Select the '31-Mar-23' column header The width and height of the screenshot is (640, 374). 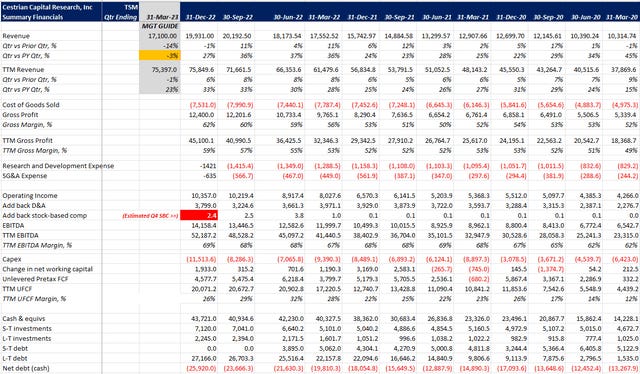pyautogui.click(x=162, y=17)
